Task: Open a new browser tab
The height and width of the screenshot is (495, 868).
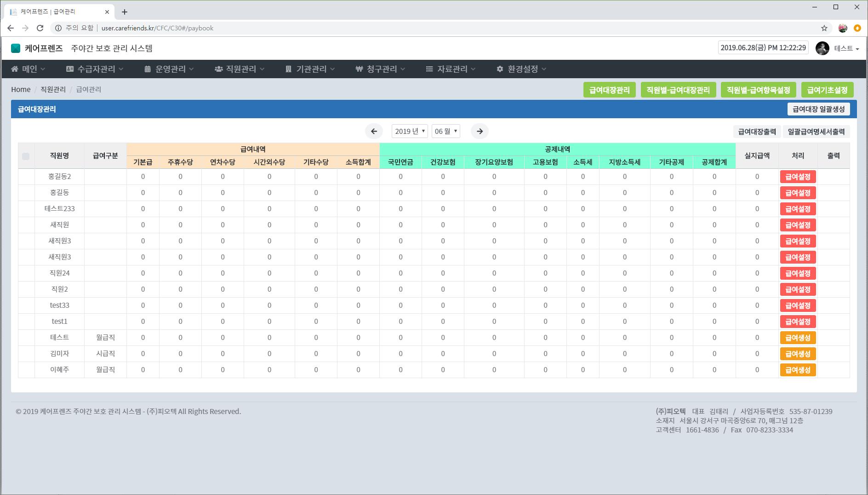Action: pos(125,12)
